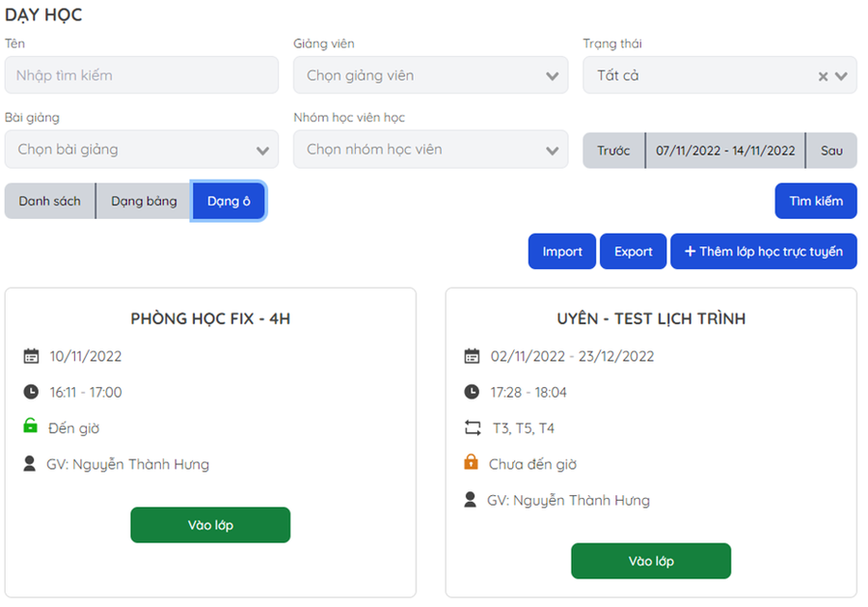Go to next week with Sau

tap(831, 151)
